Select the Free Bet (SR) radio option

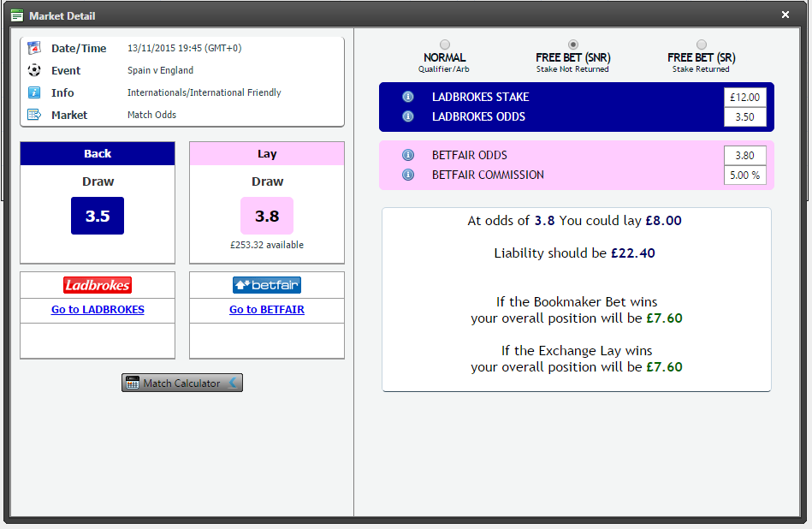(x=701, y=45)
